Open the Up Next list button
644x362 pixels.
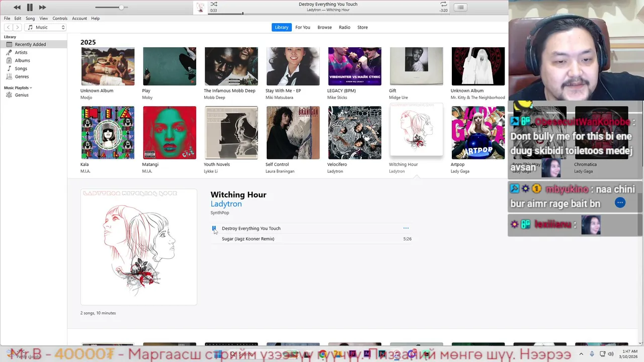[460, 7]
